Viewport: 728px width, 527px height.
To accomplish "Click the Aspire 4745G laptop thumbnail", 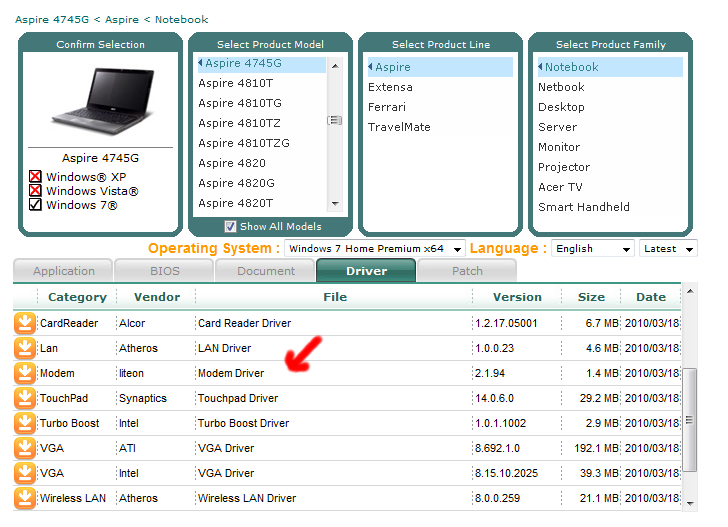I will 102,101.
